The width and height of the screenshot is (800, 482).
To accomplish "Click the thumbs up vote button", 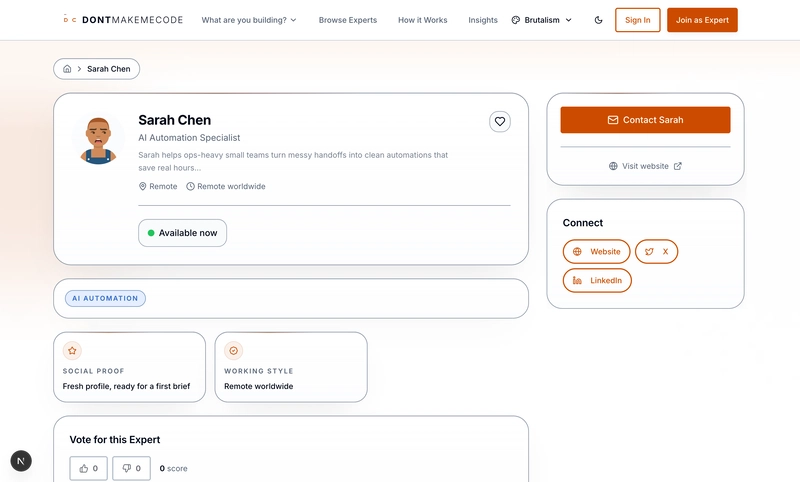I will (89, 468).
